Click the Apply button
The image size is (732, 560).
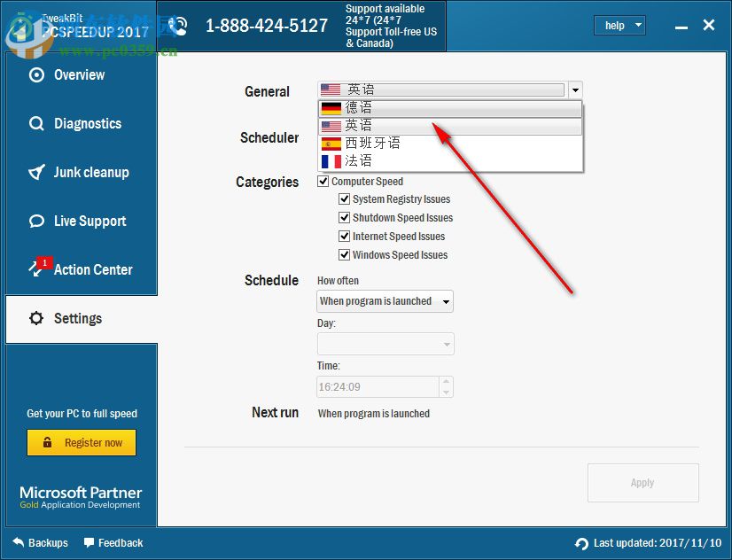(642, 483)
